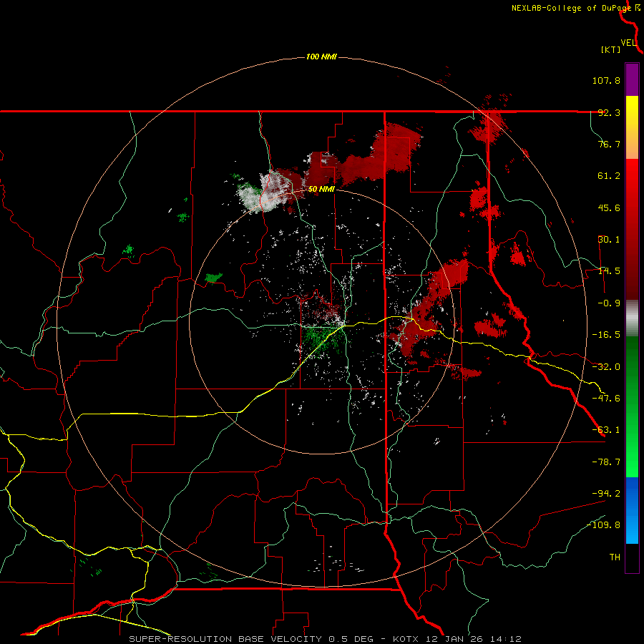The image size is (644, 644).
Task: Click the 50 NMI range ring label
Action: click(x=321, y=189)
